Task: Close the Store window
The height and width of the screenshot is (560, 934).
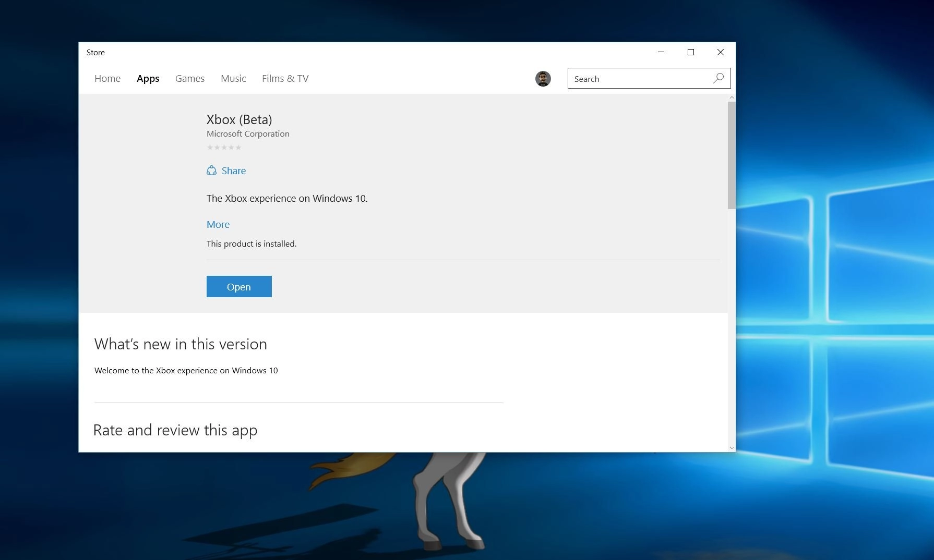Action: (x=721, y=52)
